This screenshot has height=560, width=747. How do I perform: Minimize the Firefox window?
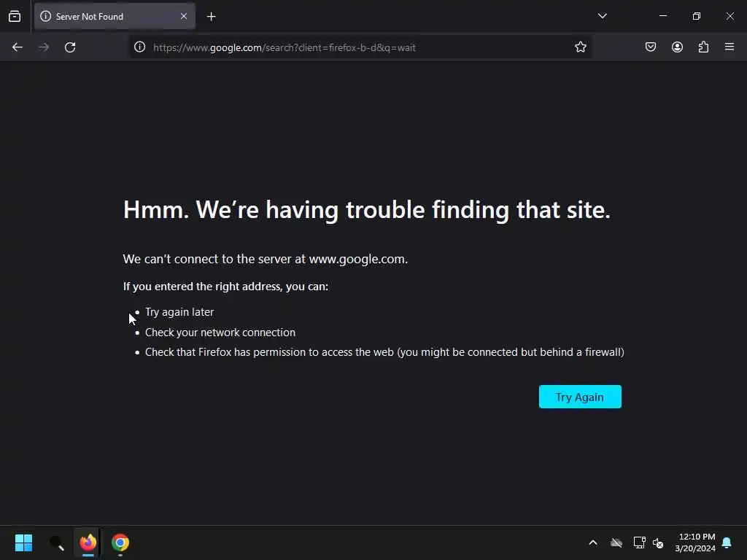(663, 16)
